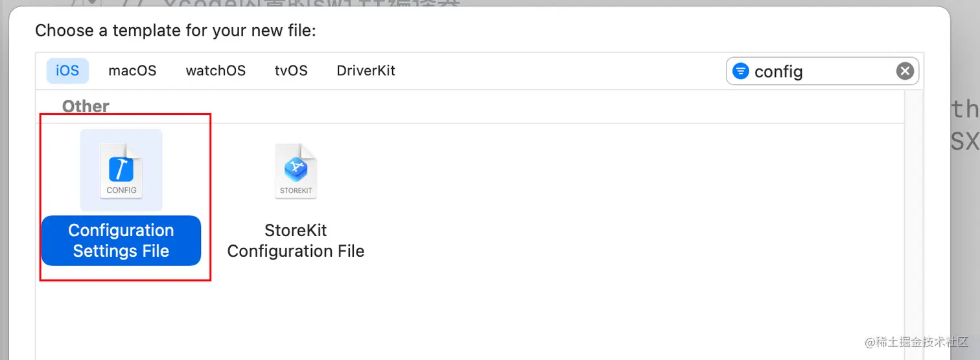Click the Configuration Settings File label
This screenshot has width=980, height=360.
pyautogui.click(x=121, y=241)
